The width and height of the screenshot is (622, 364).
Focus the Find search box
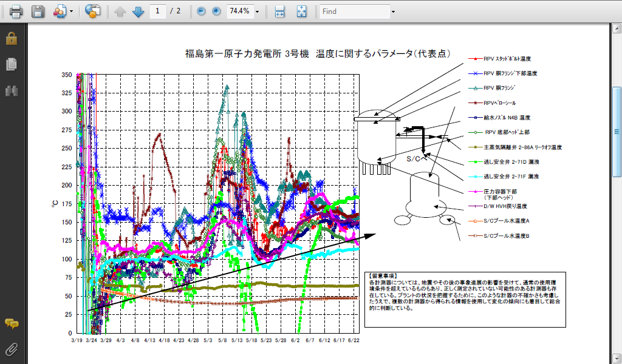point(355,12)
